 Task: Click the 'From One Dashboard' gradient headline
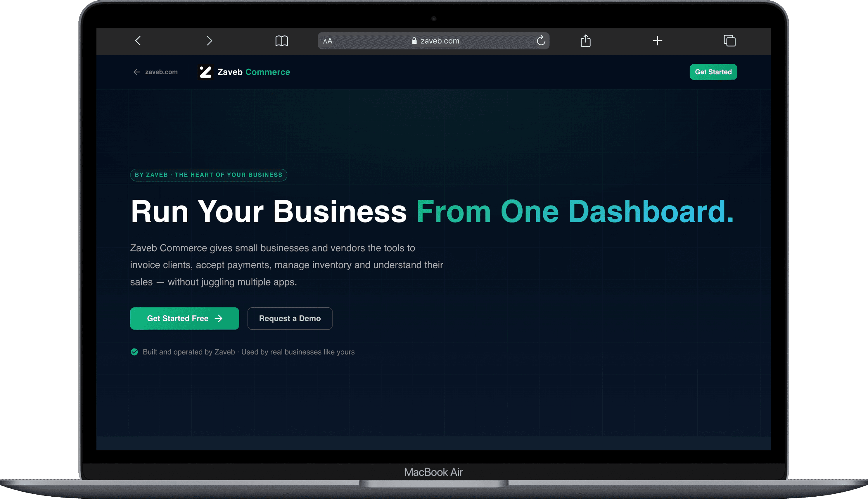pyautogui.click(x=575, y=211)
